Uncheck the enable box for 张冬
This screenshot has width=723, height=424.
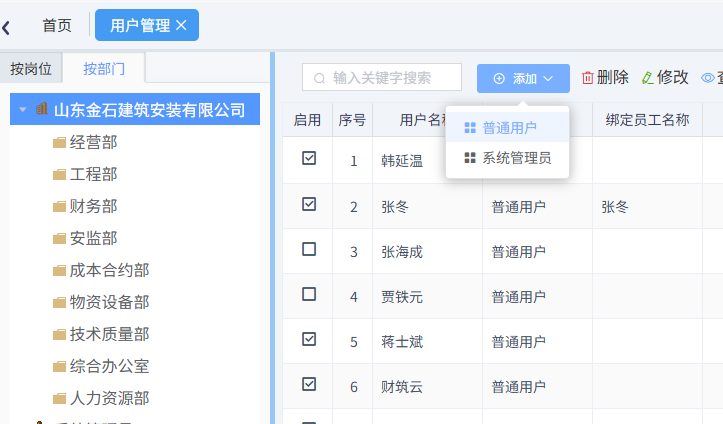point(309,204)
